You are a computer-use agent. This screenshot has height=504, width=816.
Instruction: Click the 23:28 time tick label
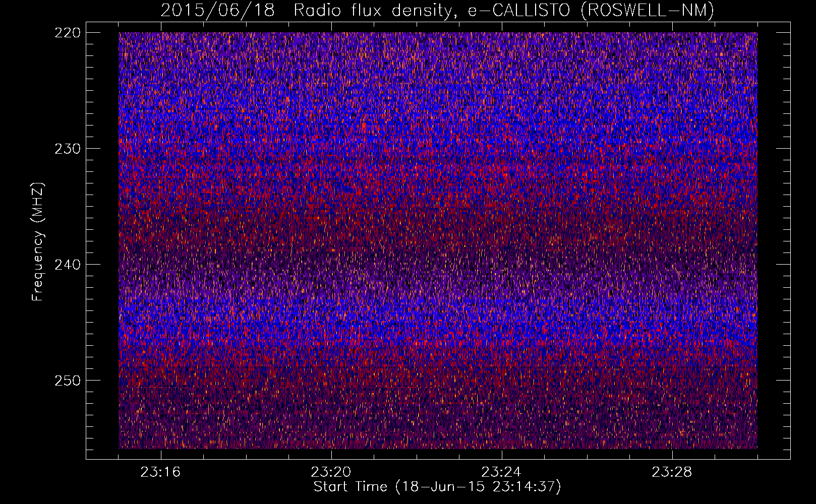point(672,472)
